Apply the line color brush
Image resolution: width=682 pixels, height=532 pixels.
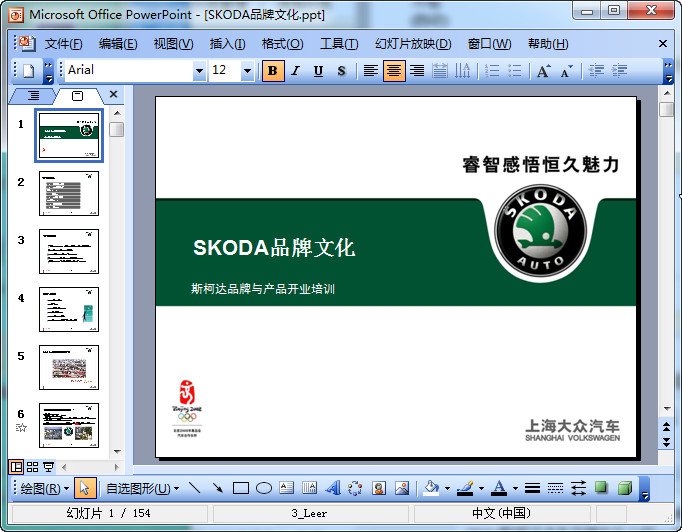465,488
